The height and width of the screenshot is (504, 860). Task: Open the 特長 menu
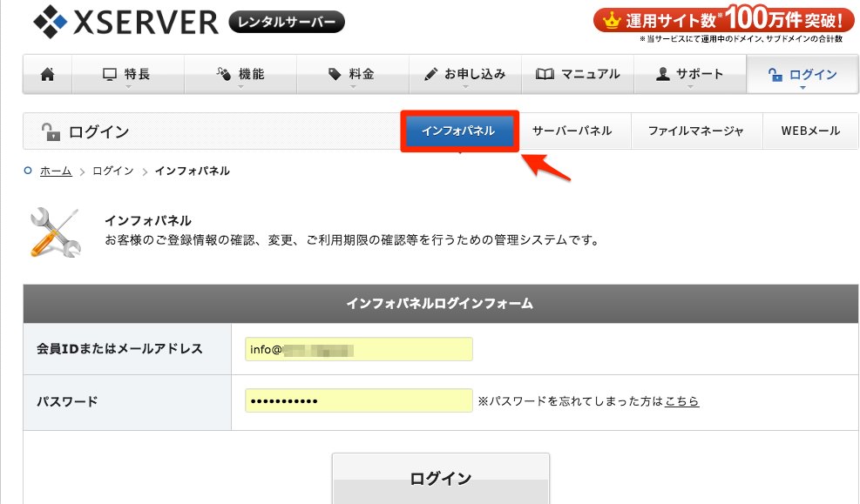coord(128,74)
